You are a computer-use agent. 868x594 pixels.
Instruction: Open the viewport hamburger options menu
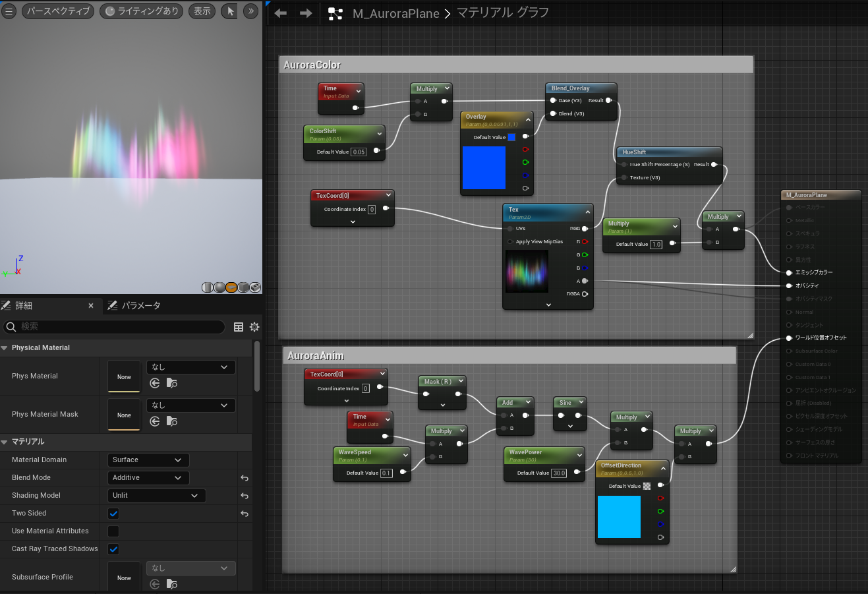[x=9, y=11]
